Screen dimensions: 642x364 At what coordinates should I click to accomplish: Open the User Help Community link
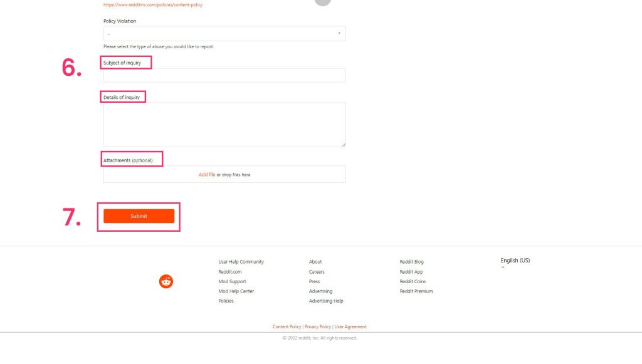coord(241,262)
